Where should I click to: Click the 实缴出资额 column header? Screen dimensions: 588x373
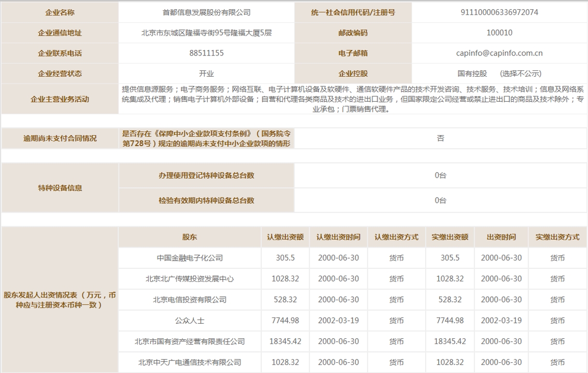(450, 237)
